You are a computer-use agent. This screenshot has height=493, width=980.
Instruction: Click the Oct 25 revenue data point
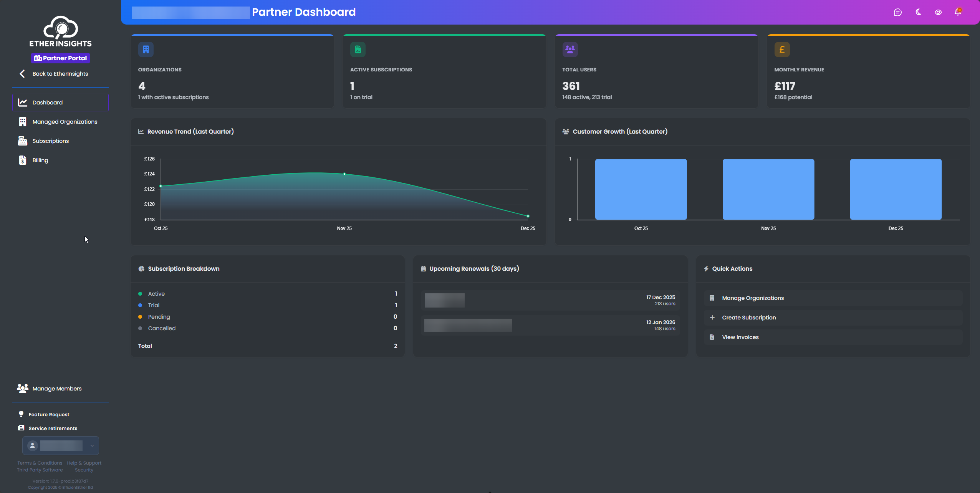tap(161, 186)
